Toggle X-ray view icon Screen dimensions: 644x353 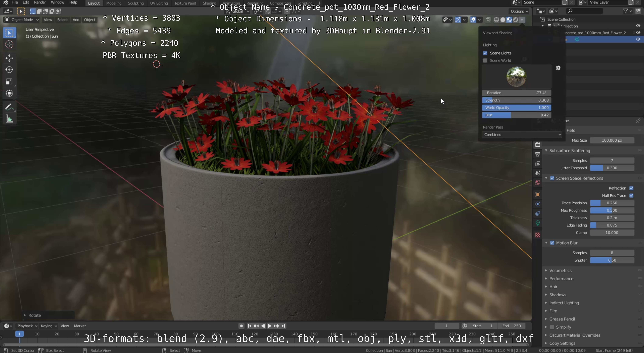tap(488, 20)
